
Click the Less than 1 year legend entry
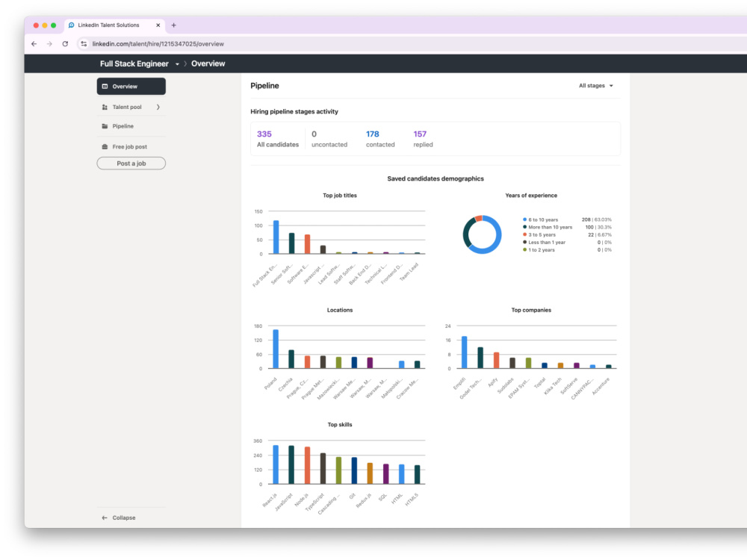[x=547, y=243]
